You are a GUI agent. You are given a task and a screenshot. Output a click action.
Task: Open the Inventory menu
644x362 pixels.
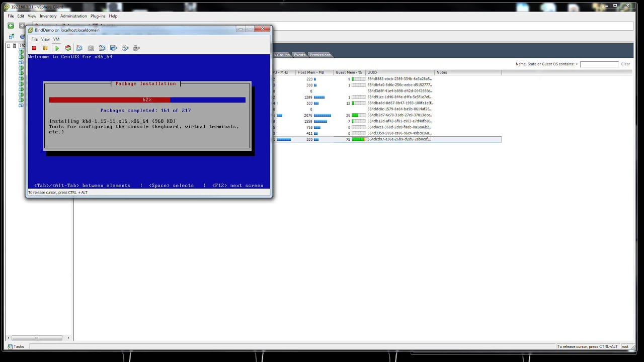coord(48,16)
